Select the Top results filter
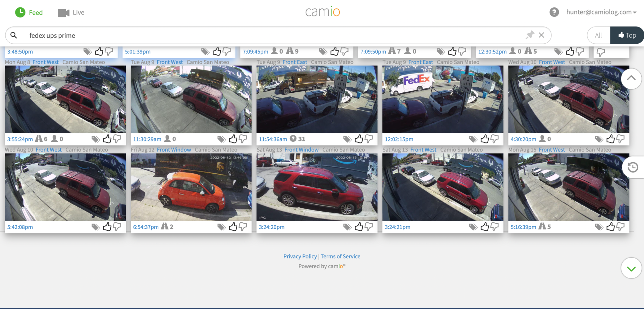Screen dimensions: 644x309 [627, 35]
